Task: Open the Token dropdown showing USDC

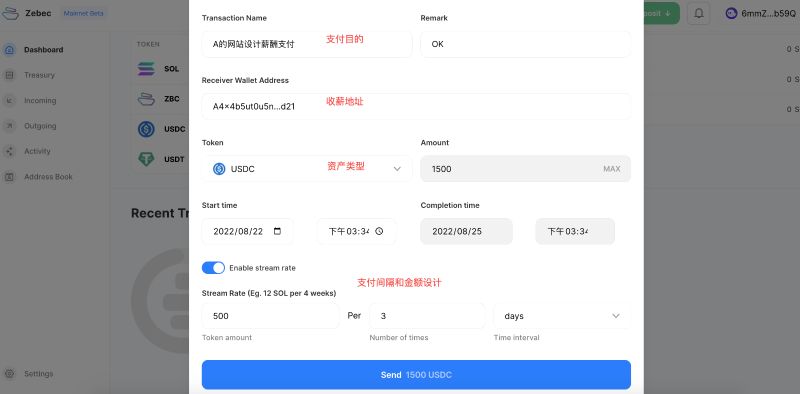Action: [x=307, y=169]
